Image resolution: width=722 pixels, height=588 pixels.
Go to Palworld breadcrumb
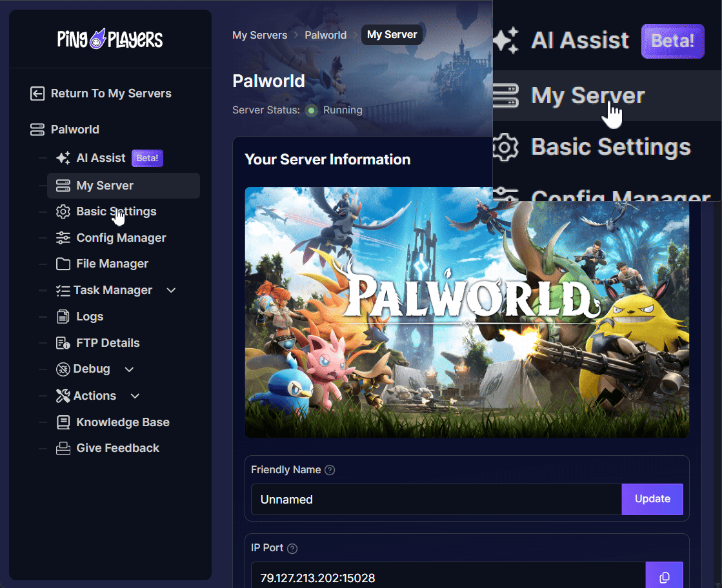(326, 35)
